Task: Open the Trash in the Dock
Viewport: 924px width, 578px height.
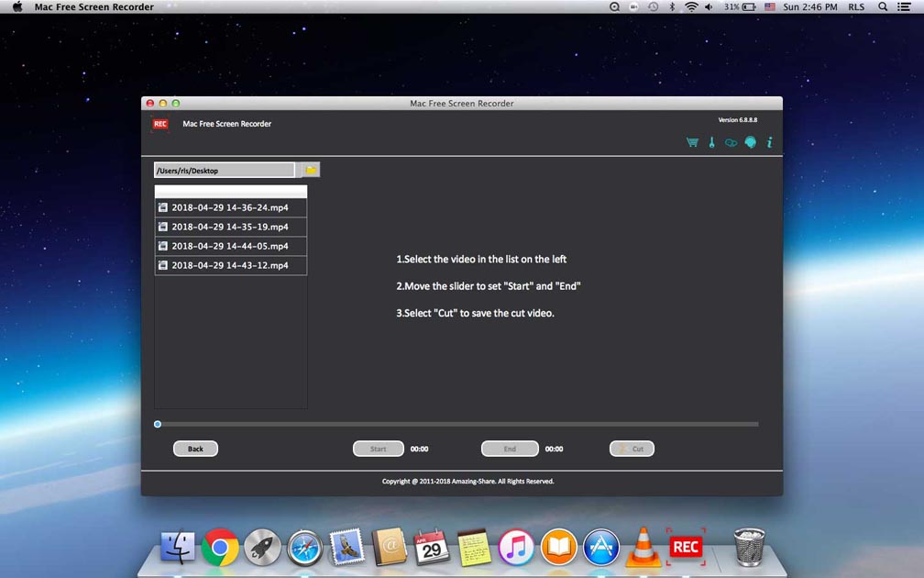Action: click(749, 548)
